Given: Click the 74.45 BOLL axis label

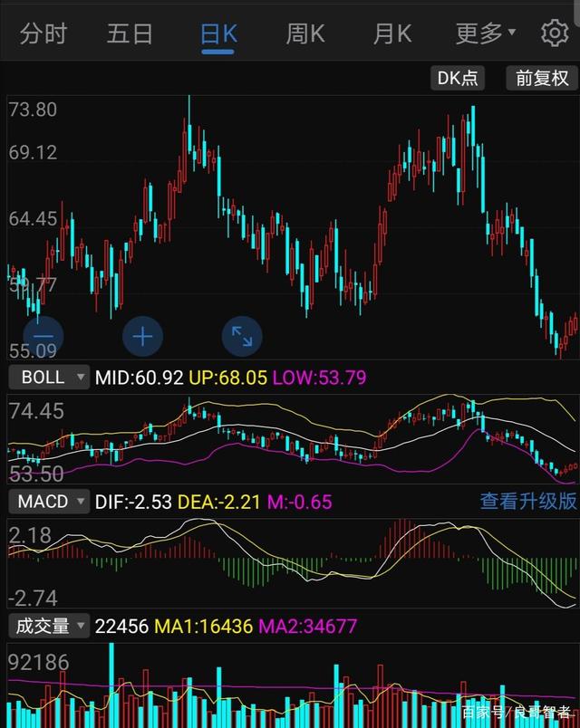Looking at the screenshot, I should (36, 411).
